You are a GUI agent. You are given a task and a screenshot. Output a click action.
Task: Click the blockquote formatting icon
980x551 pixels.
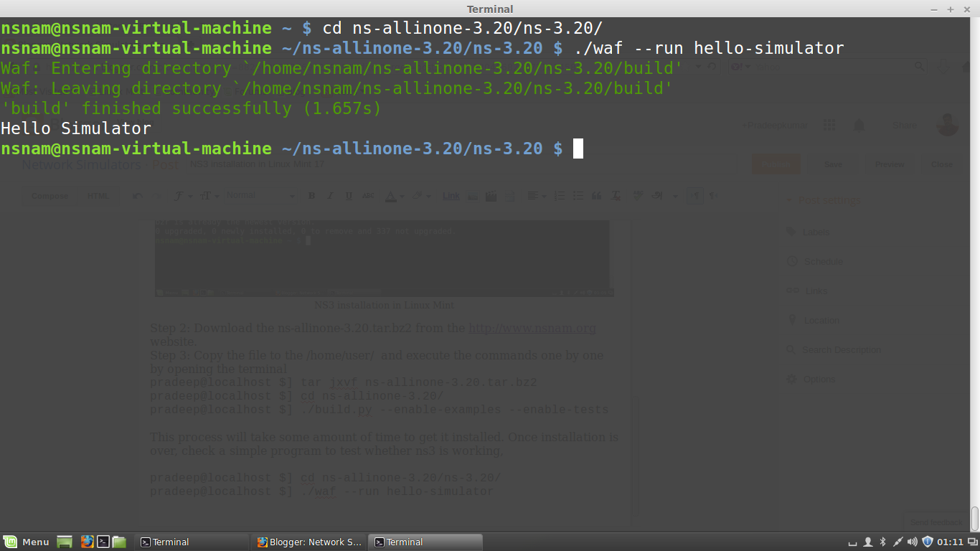click(597, 195)
